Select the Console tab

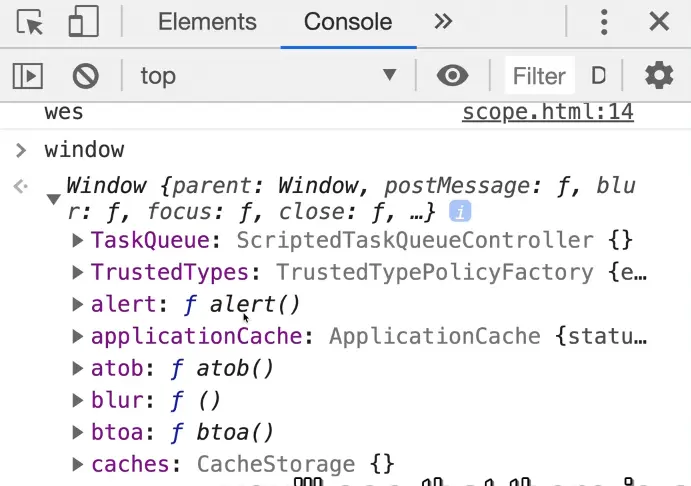pyautogui.click(x=348, y=22)
